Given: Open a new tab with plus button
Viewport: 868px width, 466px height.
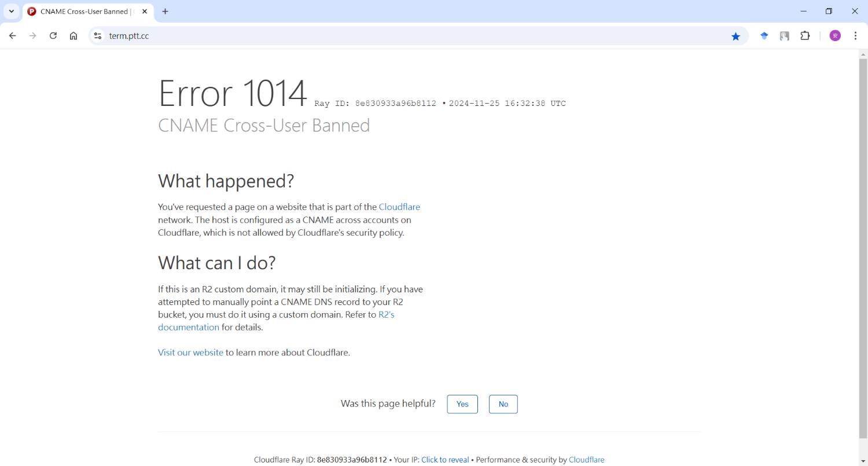Looking at the screenshot, I should coord(165,12).
